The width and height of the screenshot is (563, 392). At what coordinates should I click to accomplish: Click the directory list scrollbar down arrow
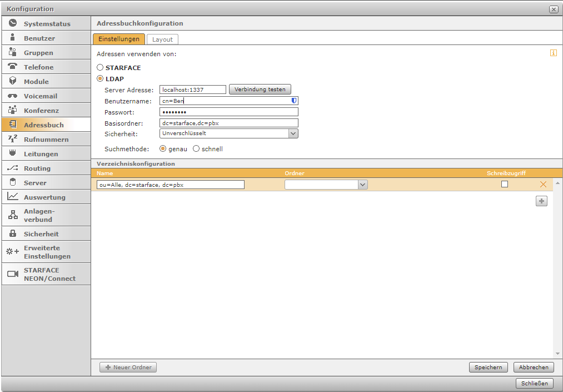557,354
